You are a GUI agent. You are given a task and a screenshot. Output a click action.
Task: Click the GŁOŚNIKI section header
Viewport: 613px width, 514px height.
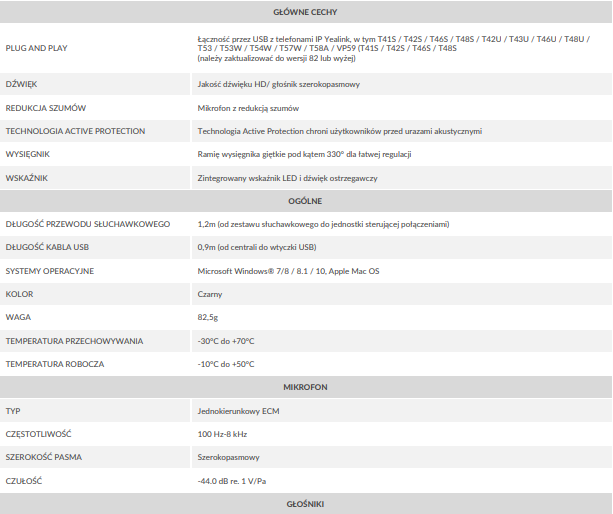coord(305,504)
